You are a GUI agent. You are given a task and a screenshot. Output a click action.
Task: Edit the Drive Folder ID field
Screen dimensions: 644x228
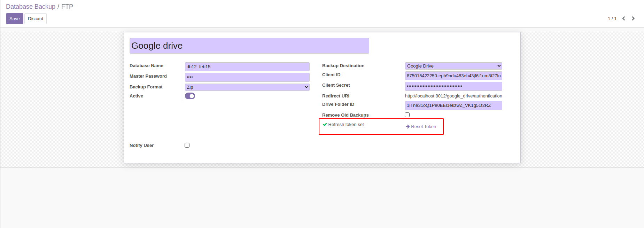[x=453, y=105]
